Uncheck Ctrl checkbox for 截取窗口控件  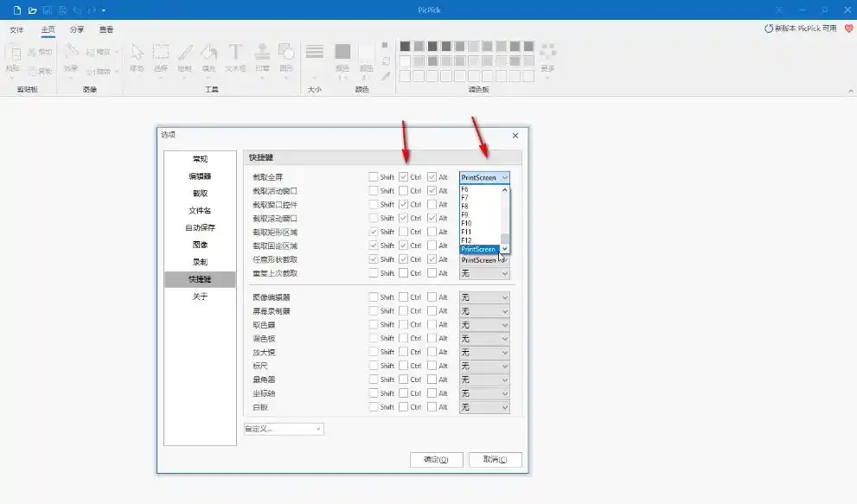(x=403, y=204)
